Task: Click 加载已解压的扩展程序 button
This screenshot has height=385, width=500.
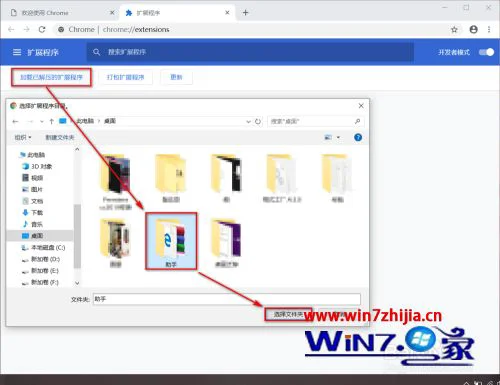Action: click(51, 77)
